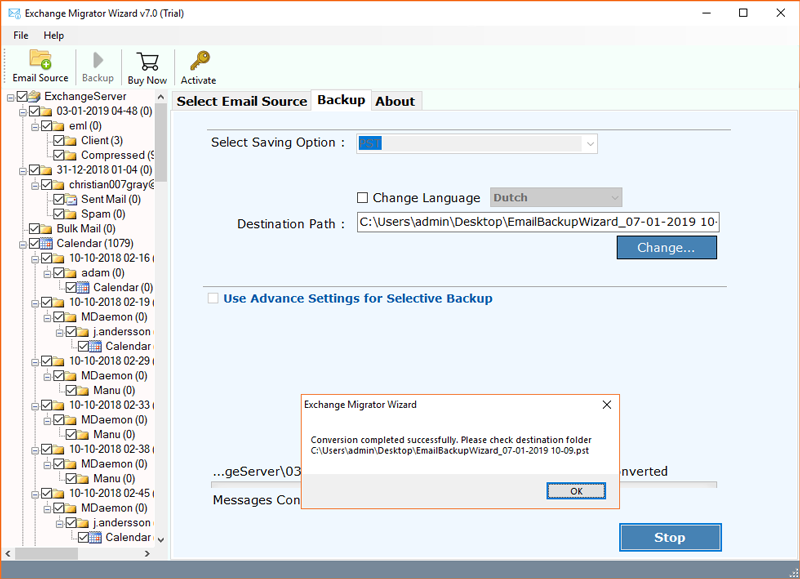Enable the Change Language checkbox
This screenshot has width=800, height=579.
362,197
